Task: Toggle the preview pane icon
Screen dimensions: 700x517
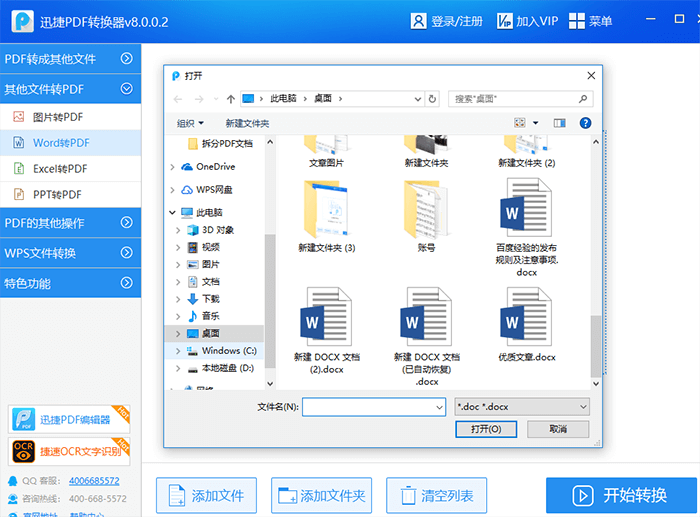Action: click(x=559, y=123)
